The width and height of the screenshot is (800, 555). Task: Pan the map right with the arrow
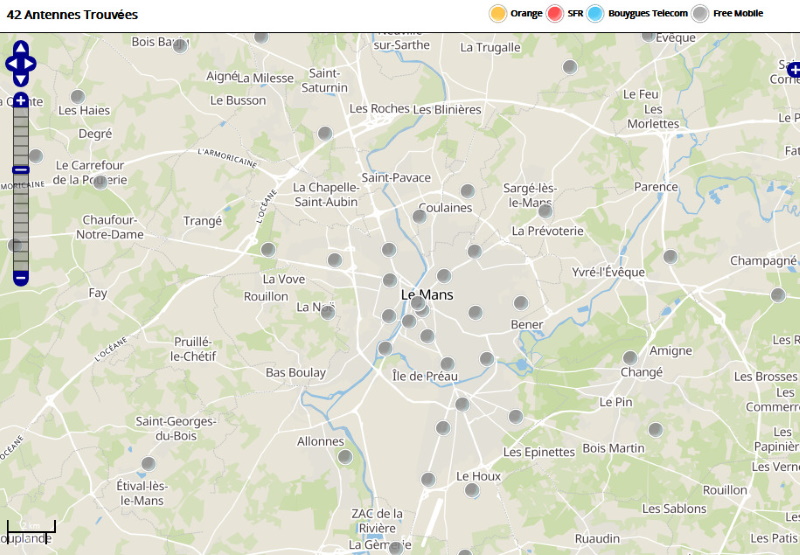click(32, 63)
